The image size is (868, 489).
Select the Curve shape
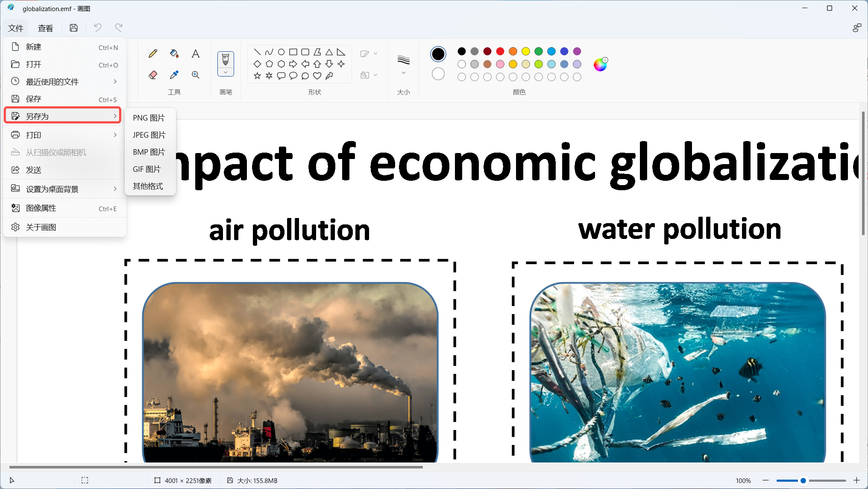point(269,52)
